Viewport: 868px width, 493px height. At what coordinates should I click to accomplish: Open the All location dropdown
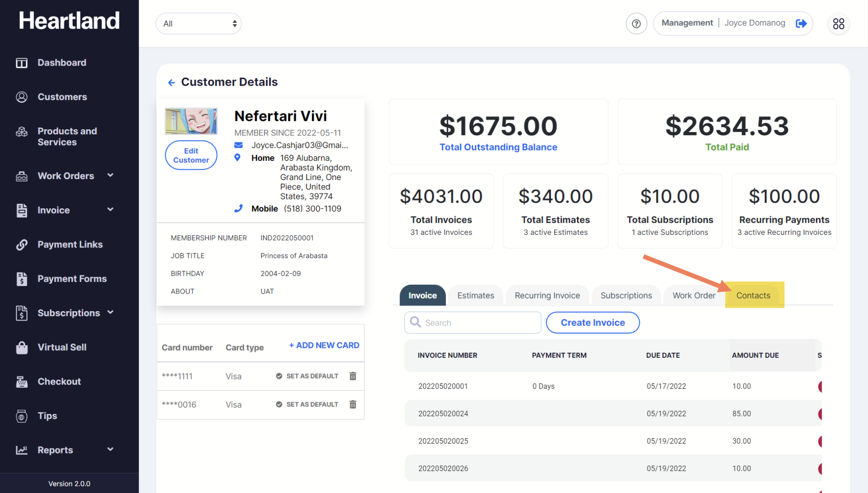(198, 24)
